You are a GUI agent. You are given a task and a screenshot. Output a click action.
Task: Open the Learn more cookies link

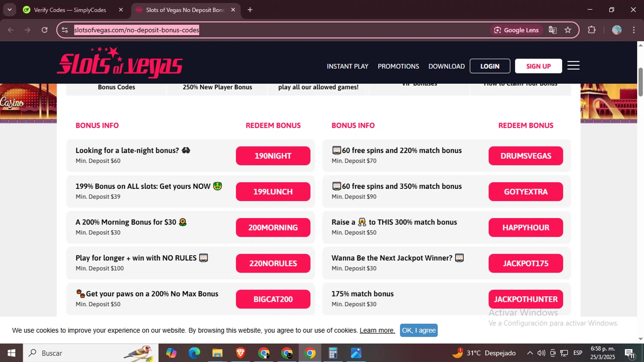coord(377,330)
